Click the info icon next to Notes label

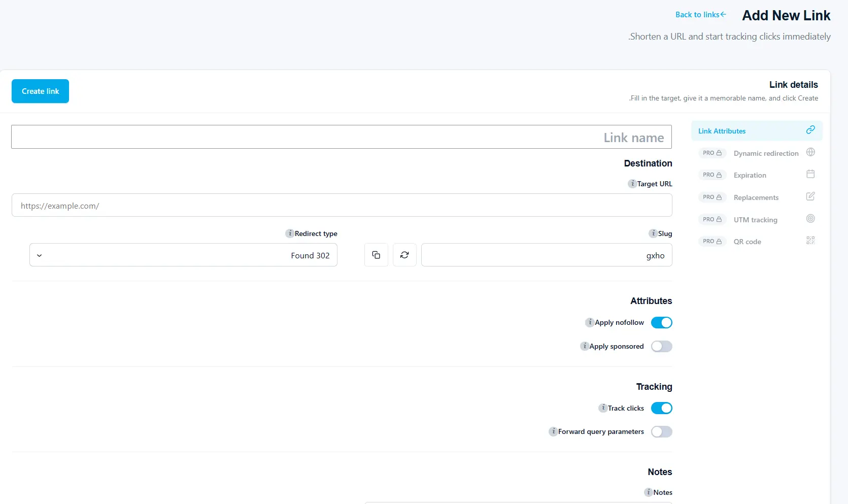649,492
